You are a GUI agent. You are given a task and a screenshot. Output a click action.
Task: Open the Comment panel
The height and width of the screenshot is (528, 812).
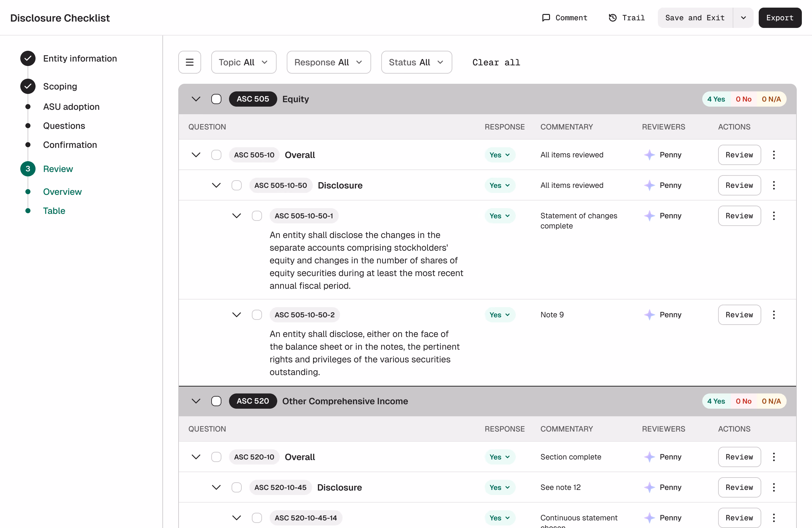565,18
